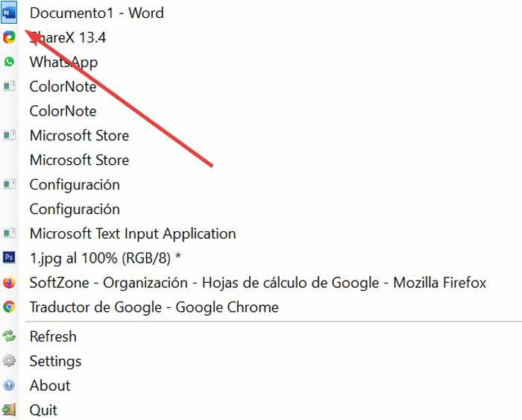Viewport: 522px width, 420px height.
Task: Pick the first ColorNote entry
Action: 63,87
